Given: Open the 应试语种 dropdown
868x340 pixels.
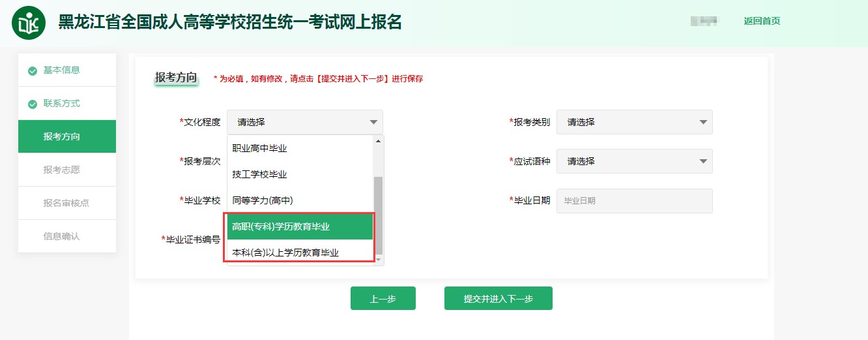Looking at the screenshot, I should [634, 161].
